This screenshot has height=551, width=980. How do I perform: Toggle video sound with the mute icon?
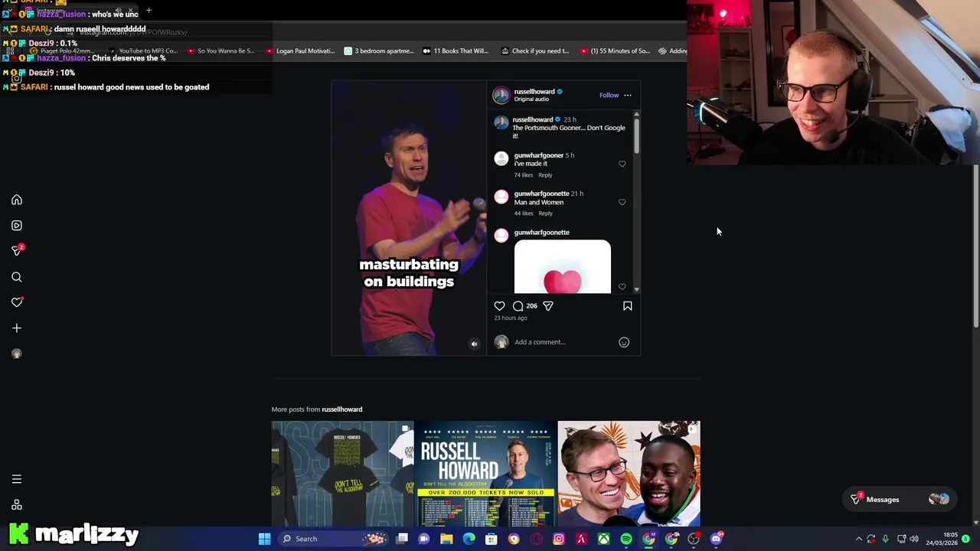click(x=474, y=344)
